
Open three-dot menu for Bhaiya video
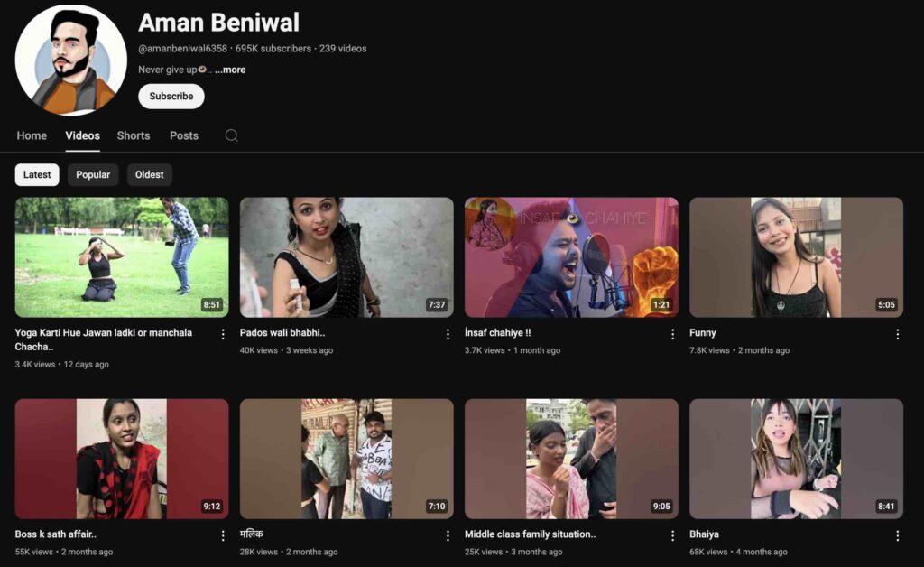[x=897, y=535]
